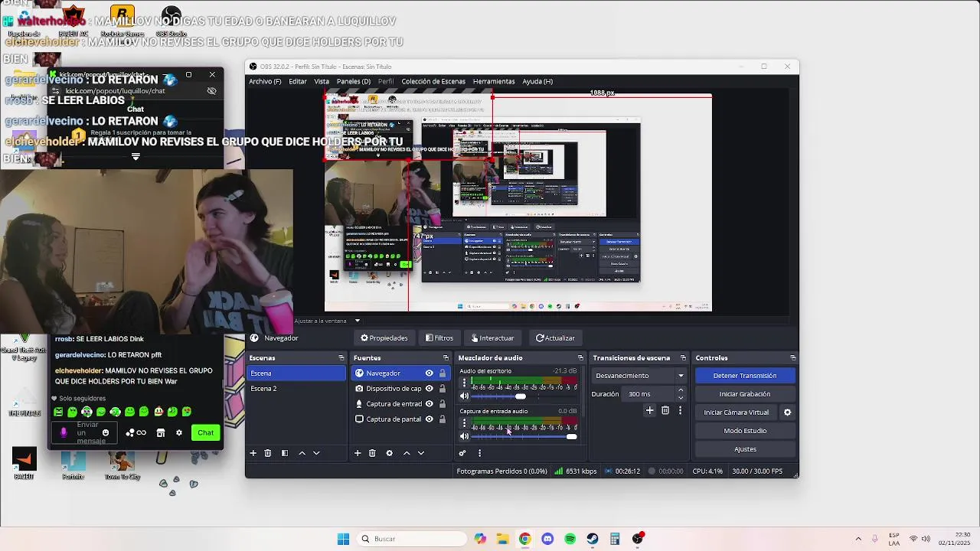Toggle visibility of Captura de pantal source
The image size is (980, 551).
(429, 419)
